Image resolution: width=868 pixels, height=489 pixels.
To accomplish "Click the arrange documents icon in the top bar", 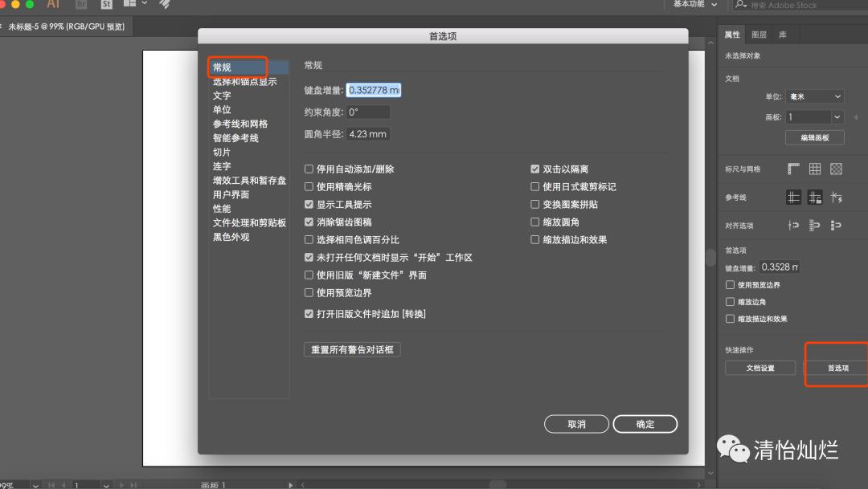I will click(129, 5).
